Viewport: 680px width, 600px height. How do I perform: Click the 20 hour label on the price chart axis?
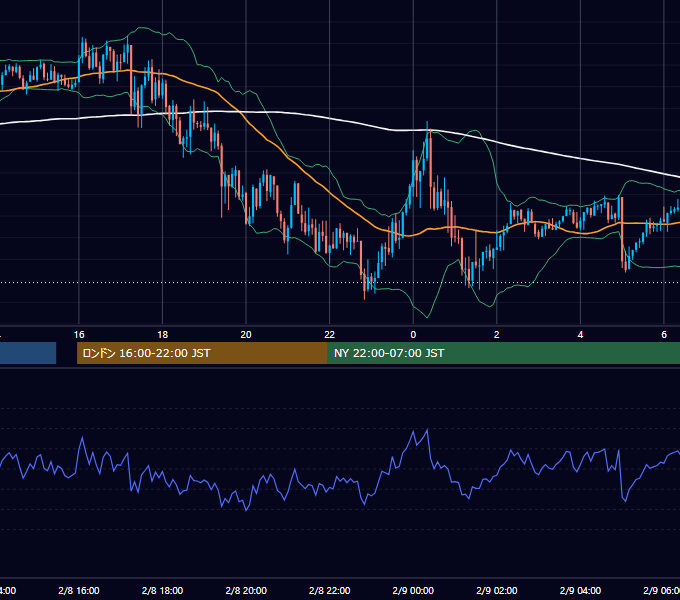246,335
